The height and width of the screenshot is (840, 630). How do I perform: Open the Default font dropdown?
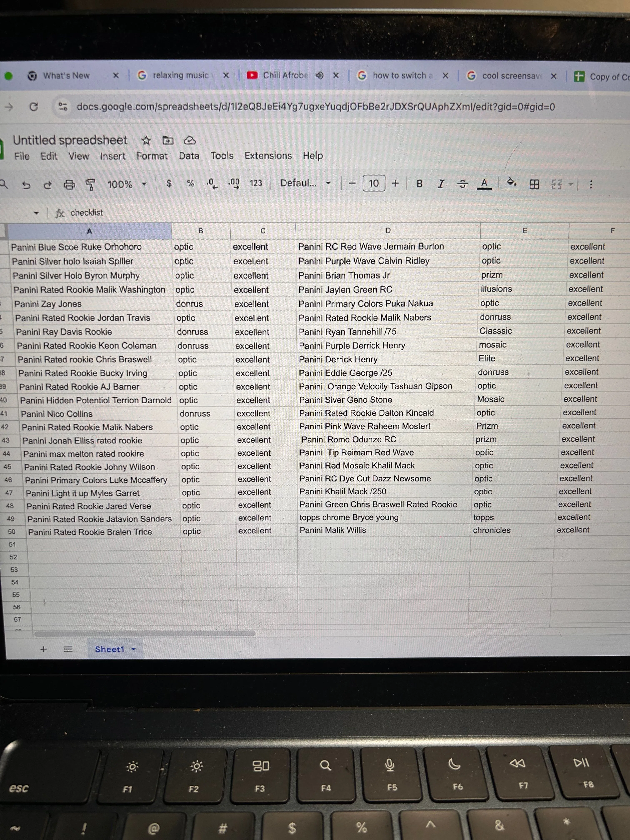pos(305,183)
